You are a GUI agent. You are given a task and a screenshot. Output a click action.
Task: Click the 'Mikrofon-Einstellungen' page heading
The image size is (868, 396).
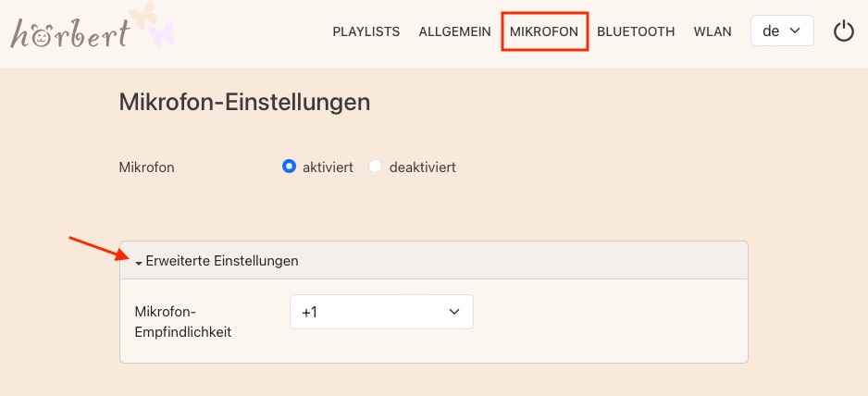(x=244, y=102)
